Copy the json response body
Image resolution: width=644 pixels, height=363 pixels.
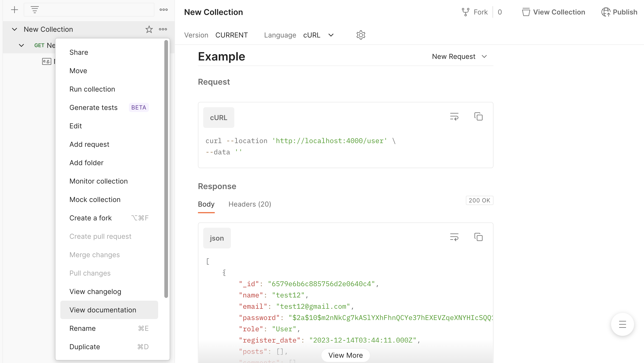[478, 237]
